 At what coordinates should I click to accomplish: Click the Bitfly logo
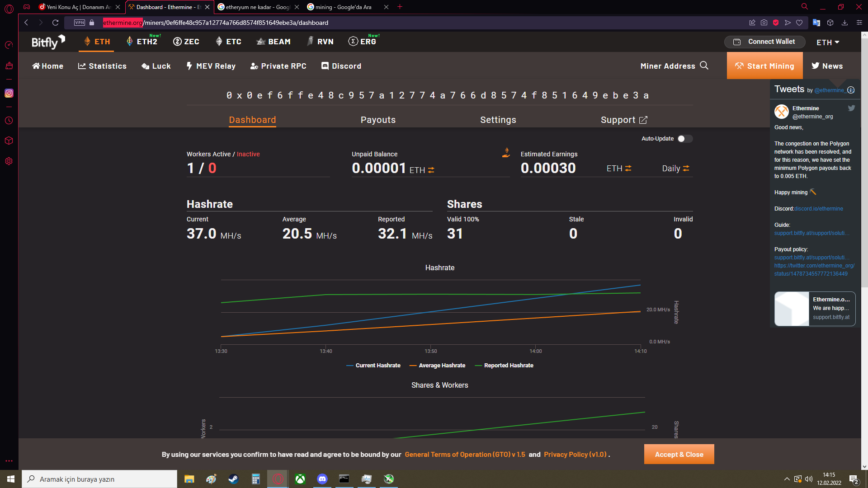coord(48,42)
